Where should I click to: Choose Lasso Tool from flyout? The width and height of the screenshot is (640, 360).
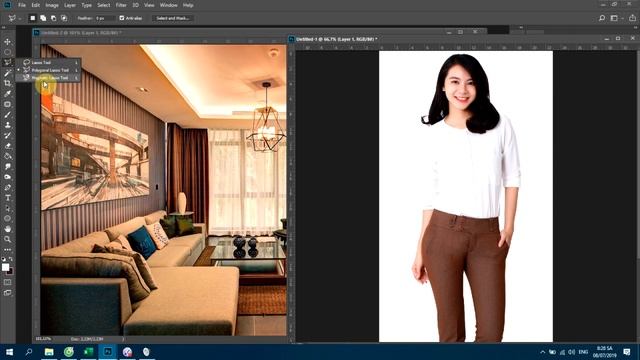[x=48, y=62]
